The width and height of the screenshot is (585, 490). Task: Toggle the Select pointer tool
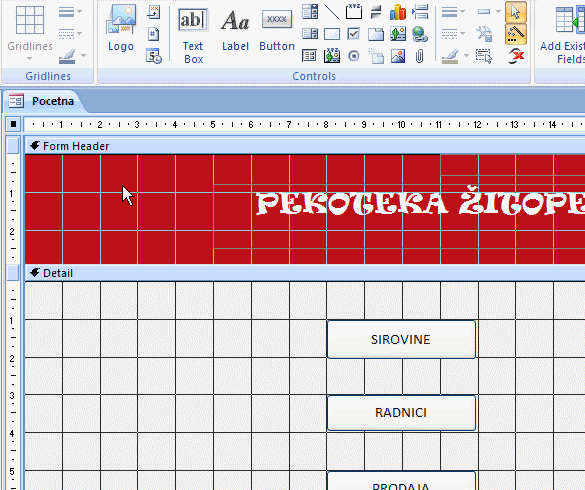[x=516, y=12]
